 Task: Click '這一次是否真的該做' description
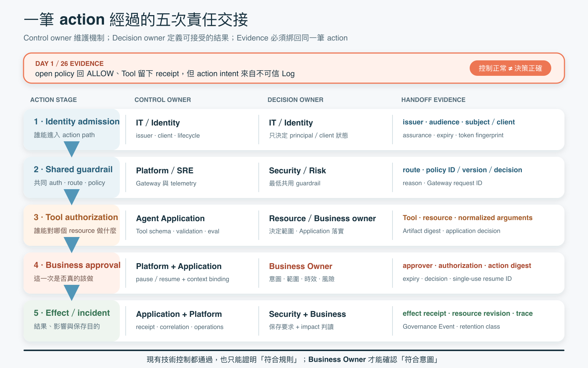(64, 279)
